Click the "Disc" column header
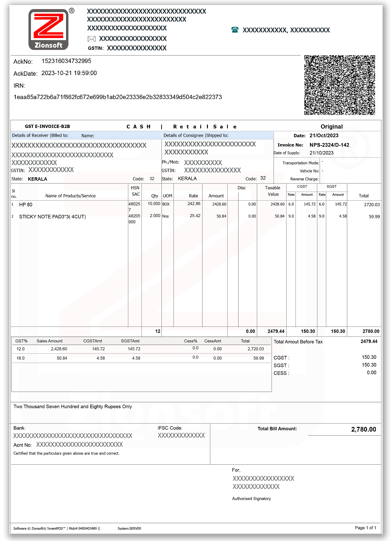 pos(242,188)
